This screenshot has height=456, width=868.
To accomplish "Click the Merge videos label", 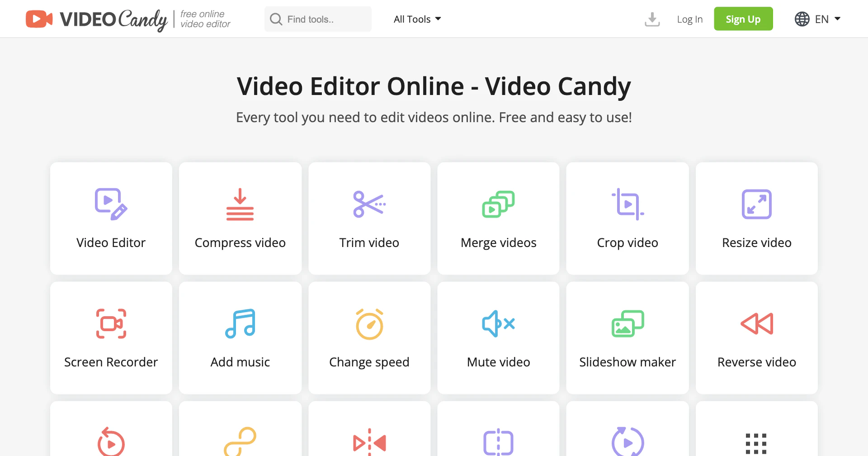I will point(498,243).
